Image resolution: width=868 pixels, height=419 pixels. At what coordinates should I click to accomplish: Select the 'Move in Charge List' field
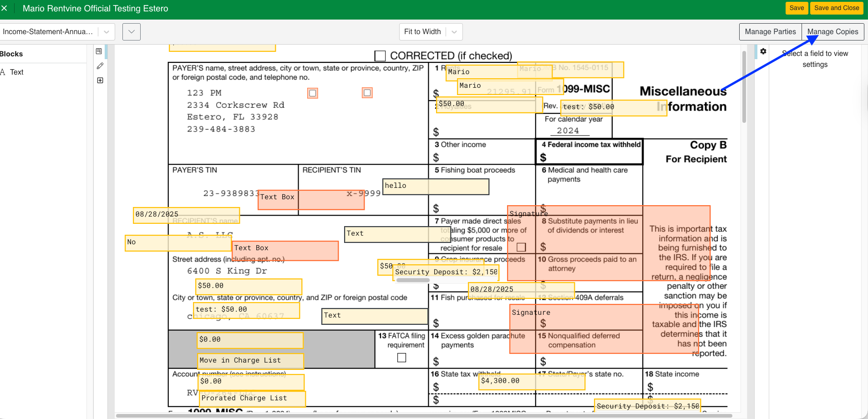[250, 361]
